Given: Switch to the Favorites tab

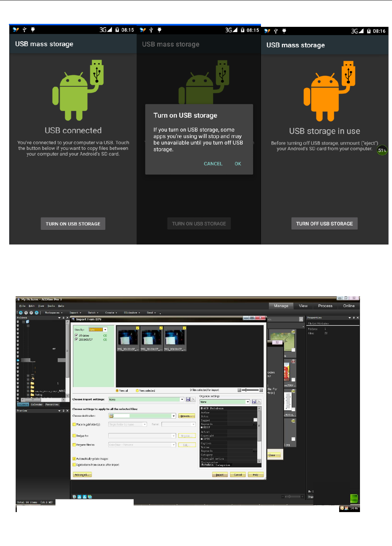Looking at the screenshot, I should tap(52, 404).
